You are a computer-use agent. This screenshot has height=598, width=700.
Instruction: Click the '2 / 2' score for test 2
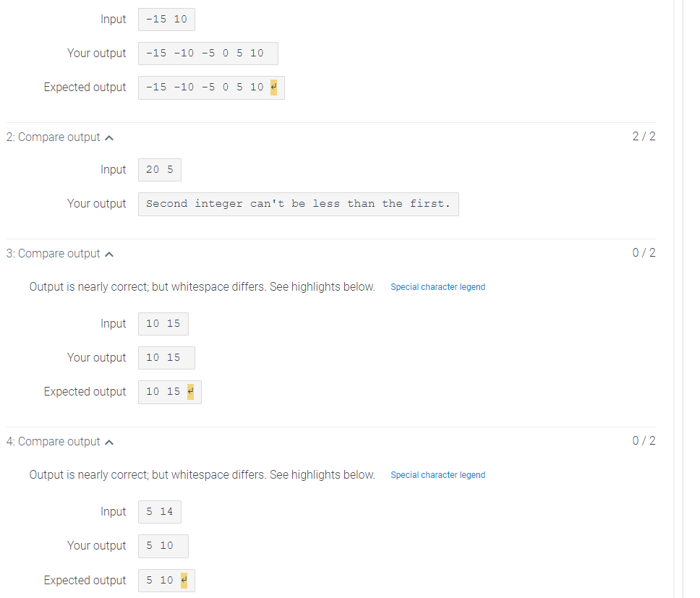644,137
